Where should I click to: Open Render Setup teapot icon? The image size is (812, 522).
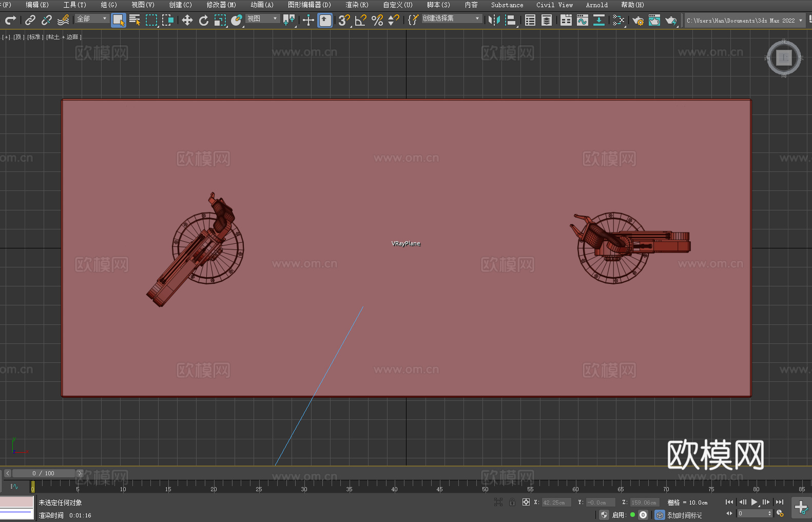pos(638,20)
